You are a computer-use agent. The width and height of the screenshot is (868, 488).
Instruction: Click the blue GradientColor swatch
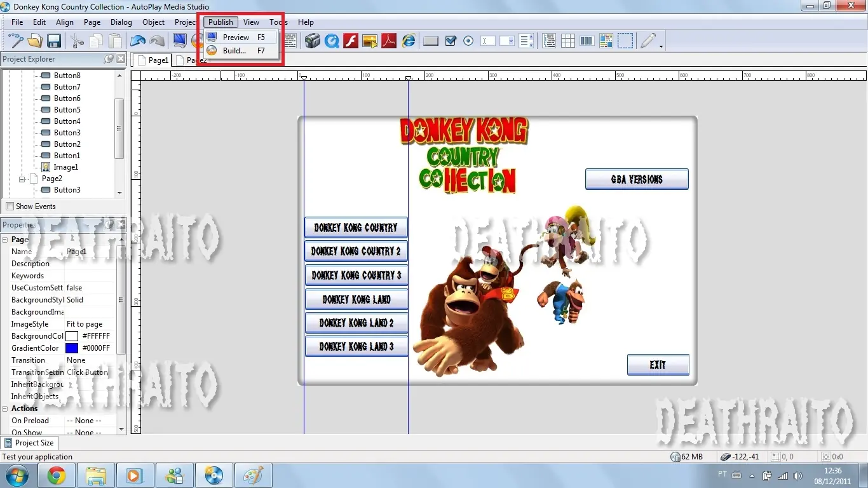(x=72, y=348)
